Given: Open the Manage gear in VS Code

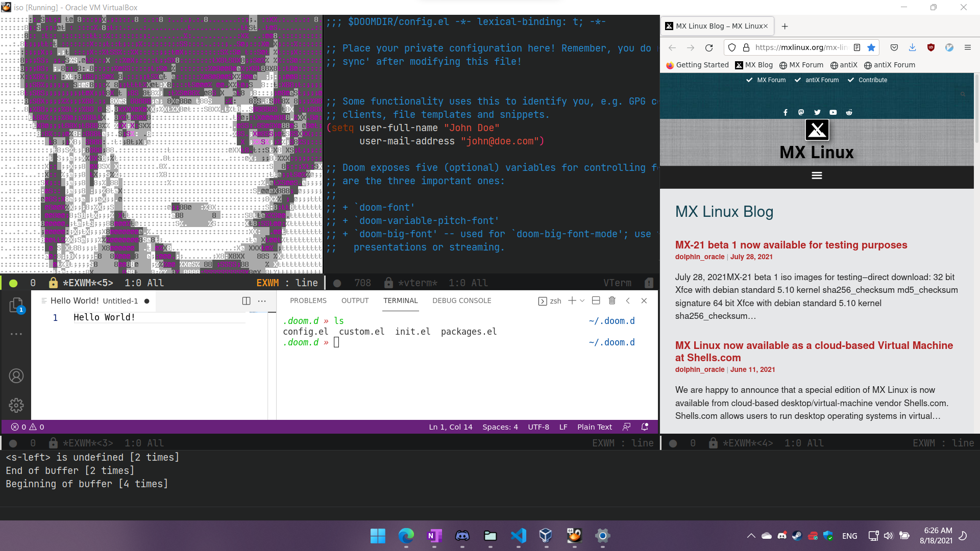Looking at the screenshot, I should coord(16,405).
